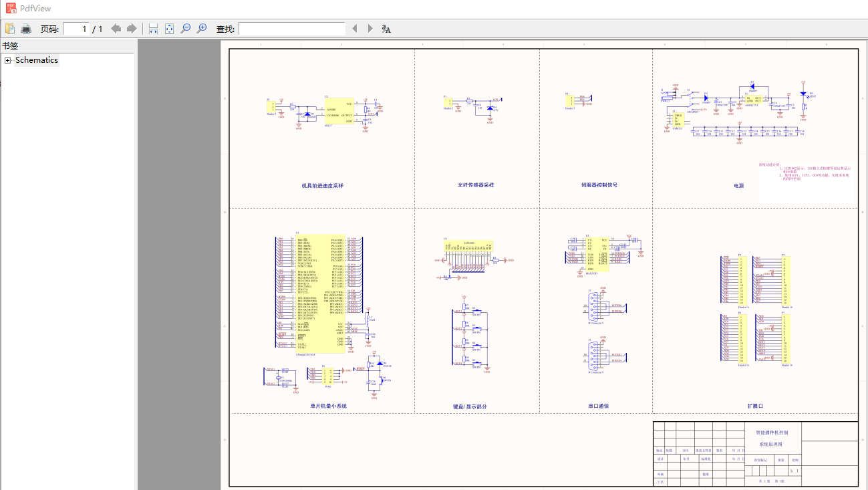868x490 pixels.
Task: Click the 机具前进速度采样 section label
Action: point(323,185)
